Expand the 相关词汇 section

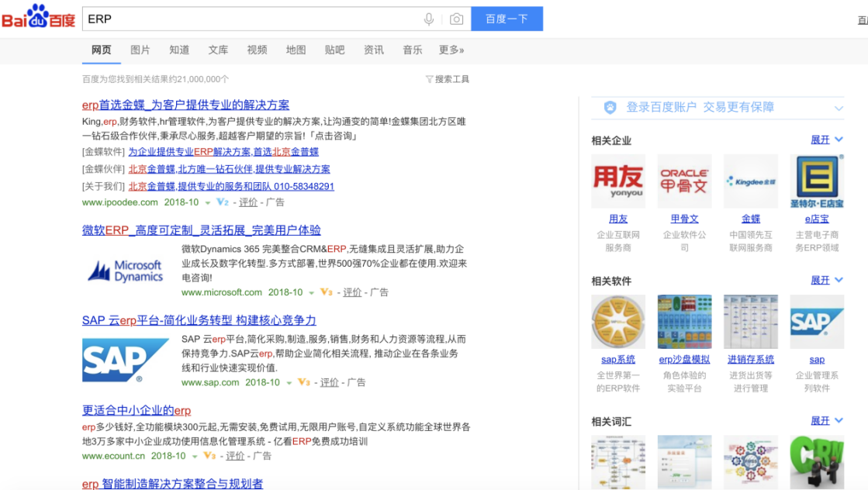[826, 421]
